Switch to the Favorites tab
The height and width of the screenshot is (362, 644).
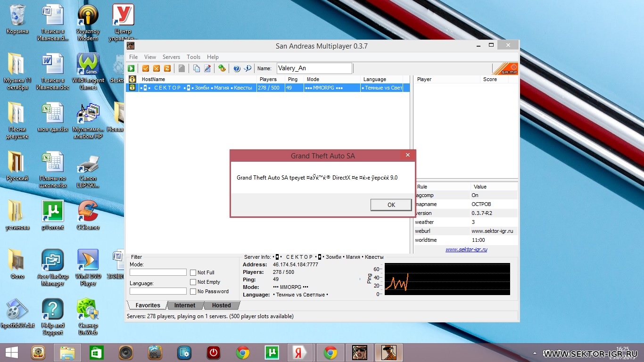148,305
